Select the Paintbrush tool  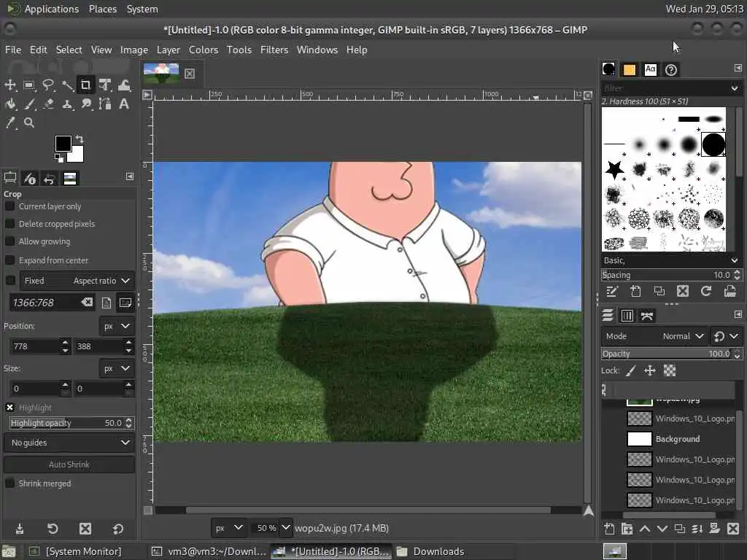pos(29,104)
